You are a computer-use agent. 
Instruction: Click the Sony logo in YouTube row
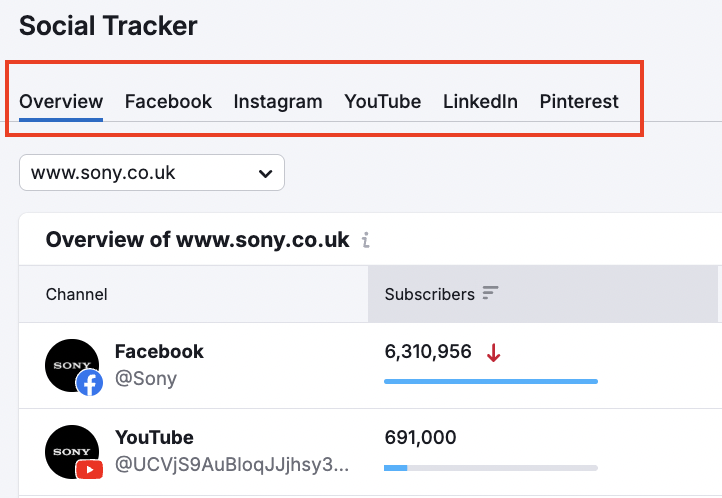tap(70, 450)
